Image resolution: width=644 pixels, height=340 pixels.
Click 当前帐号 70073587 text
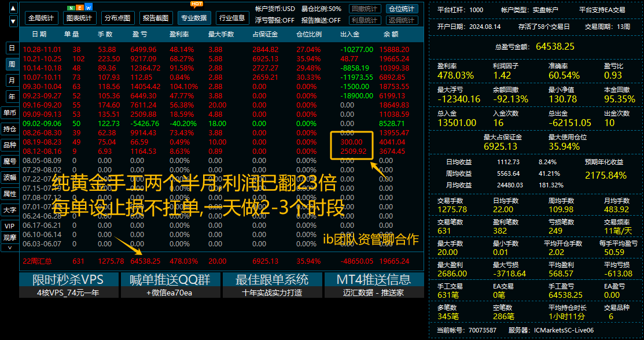click(x=466, y=330)
